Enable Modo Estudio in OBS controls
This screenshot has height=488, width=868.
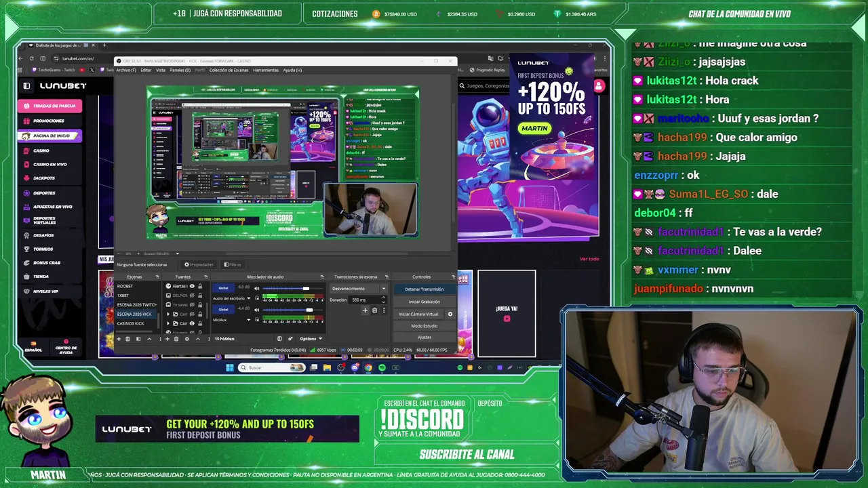point(425,326)
